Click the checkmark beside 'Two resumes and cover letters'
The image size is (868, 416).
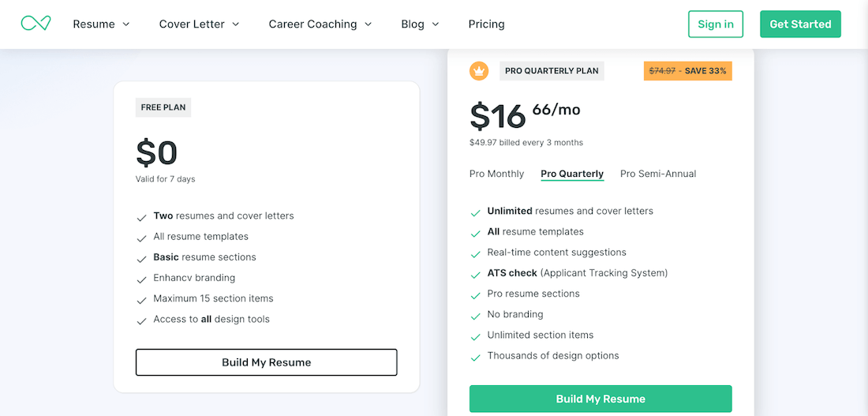click(141, 218)
